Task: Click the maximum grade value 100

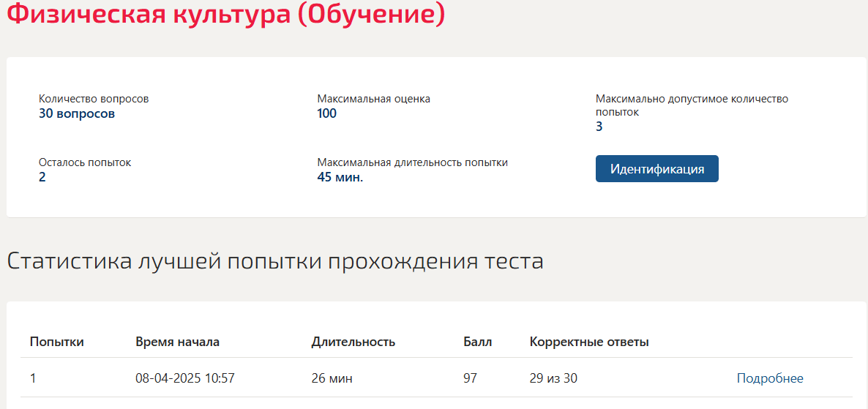Action: [x=326, y=114]
